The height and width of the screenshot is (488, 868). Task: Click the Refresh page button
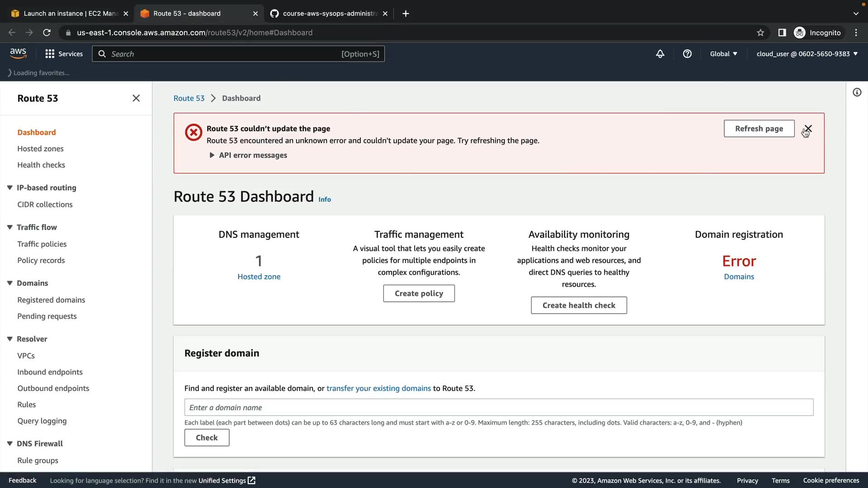point(759,129)
